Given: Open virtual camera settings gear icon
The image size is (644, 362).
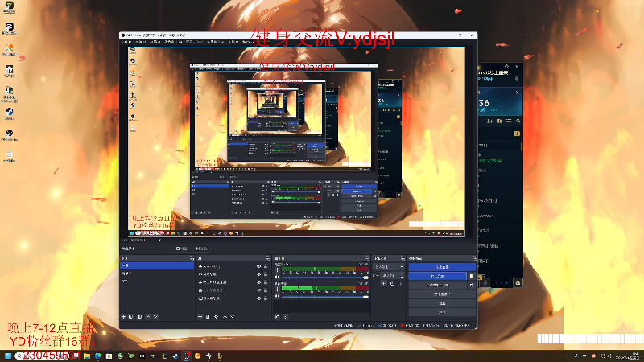Looking at the screenshot, I should click(472, 285).
